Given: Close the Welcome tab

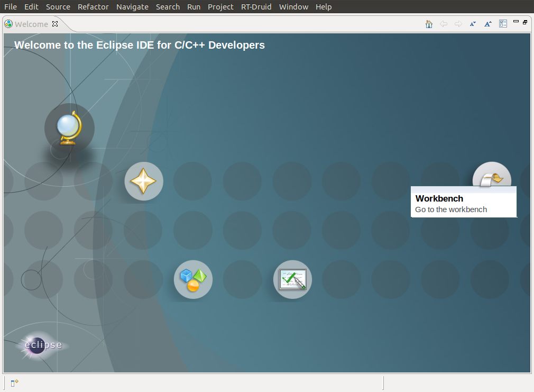Looking at the screenshot, I should (55, 24).
